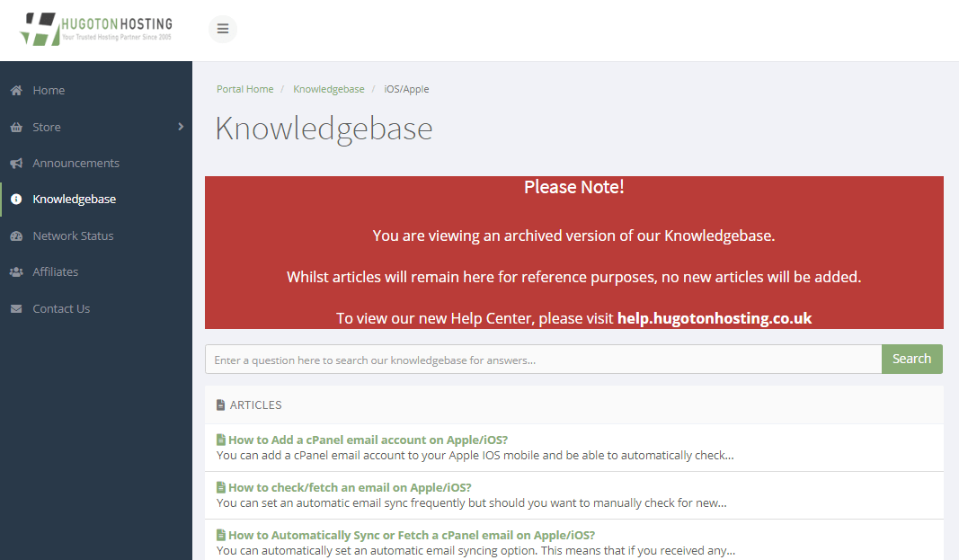This screenshot has height=560, width=959.
Task: Click the Knowledgebase breadcrumb link
Action: (328, 89)
